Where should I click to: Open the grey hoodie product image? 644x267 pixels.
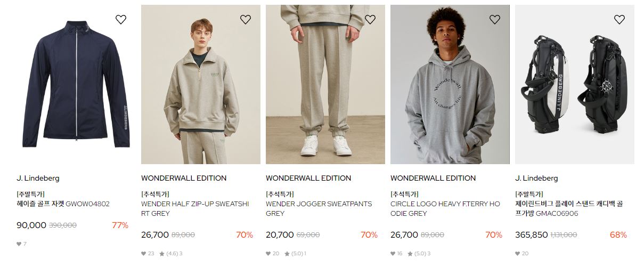[x=450, y=84]
